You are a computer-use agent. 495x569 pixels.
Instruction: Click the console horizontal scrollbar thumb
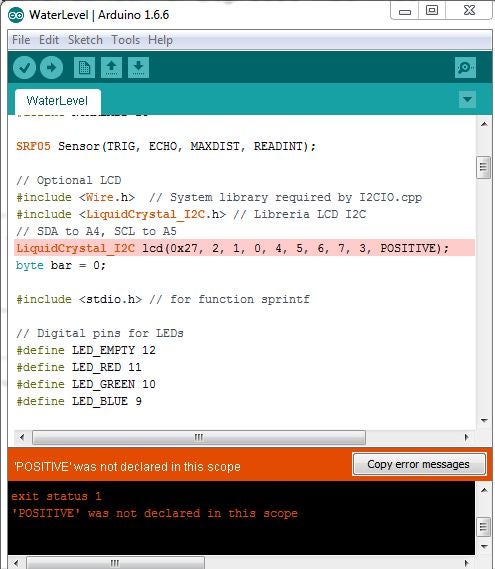pyautogui.click(x=115, y=563)
